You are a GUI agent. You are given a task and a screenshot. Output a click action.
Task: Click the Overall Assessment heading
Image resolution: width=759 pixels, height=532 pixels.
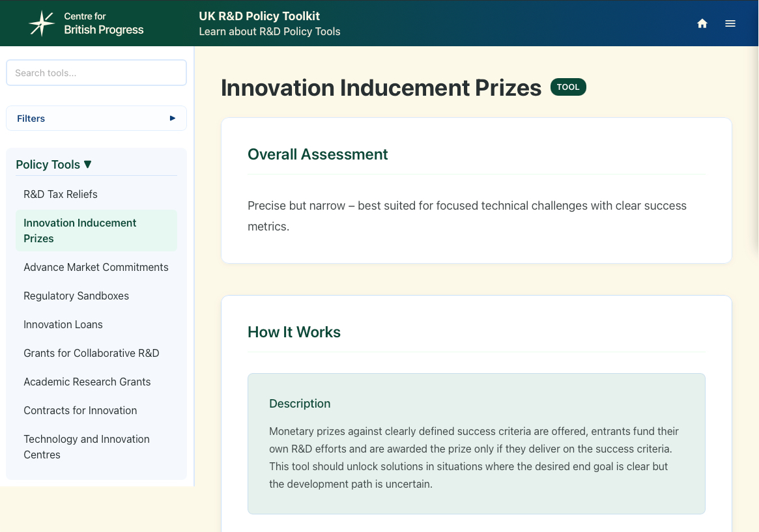317,154
